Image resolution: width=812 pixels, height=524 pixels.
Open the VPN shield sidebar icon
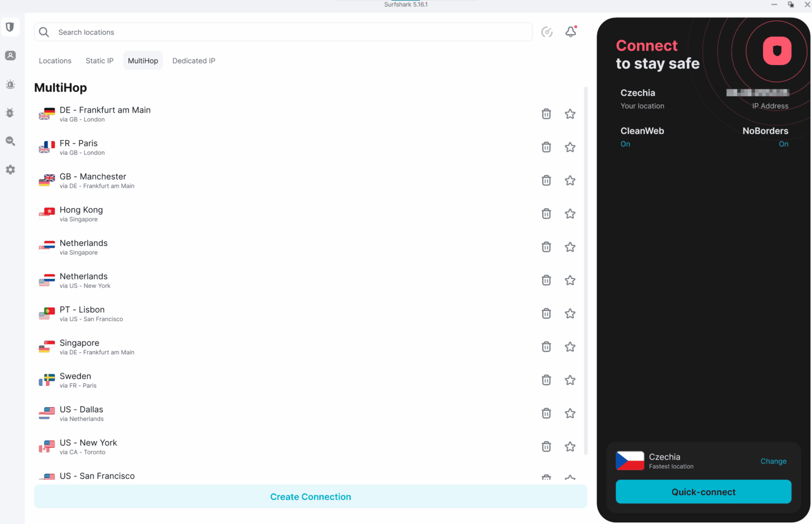10,27
